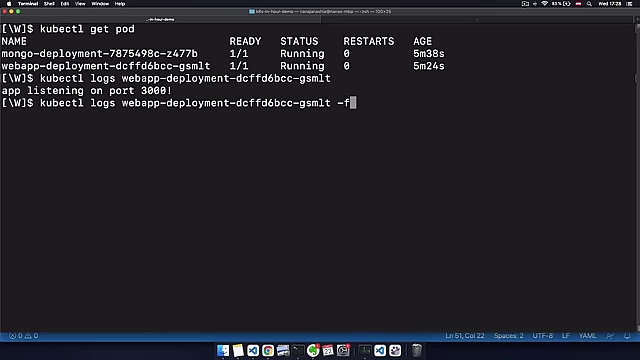640x360 pixels.
Task: Click the 5m38s age value
Action: 429,54
